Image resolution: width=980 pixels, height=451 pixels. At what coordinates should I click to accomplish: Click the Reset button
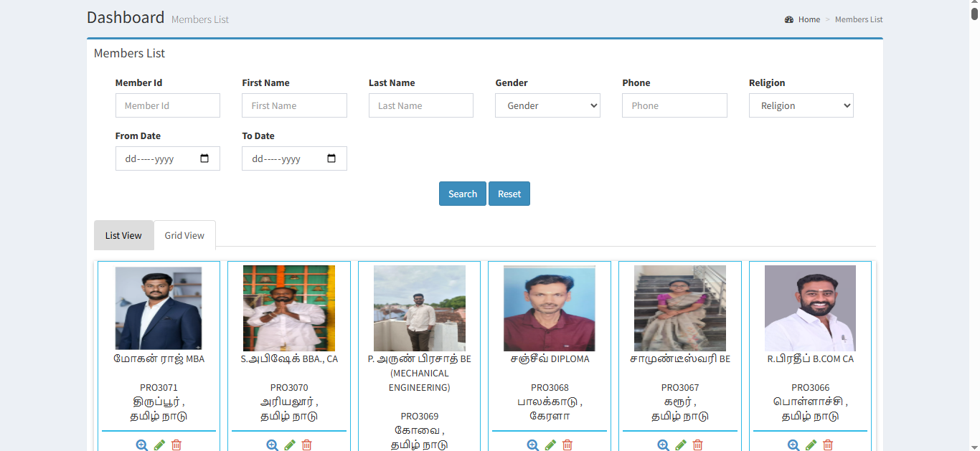[509, 194]
